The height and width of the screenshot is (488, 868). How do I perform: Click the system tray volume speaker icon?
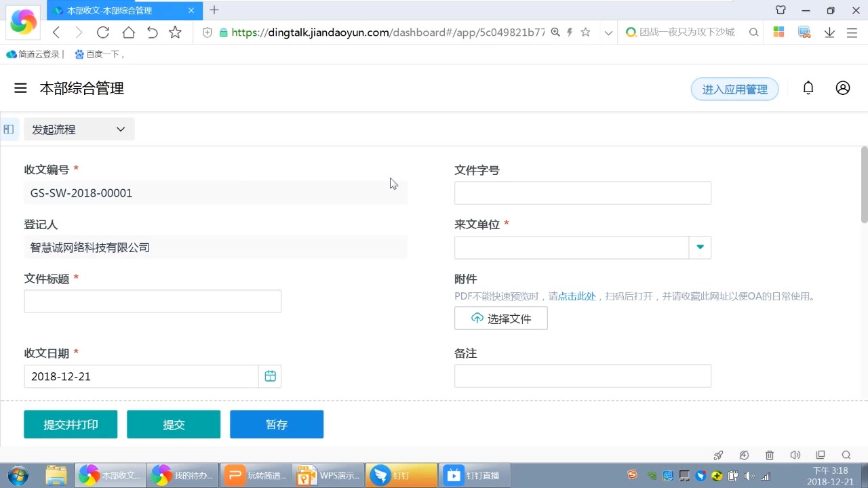click(x=749, y=476)
